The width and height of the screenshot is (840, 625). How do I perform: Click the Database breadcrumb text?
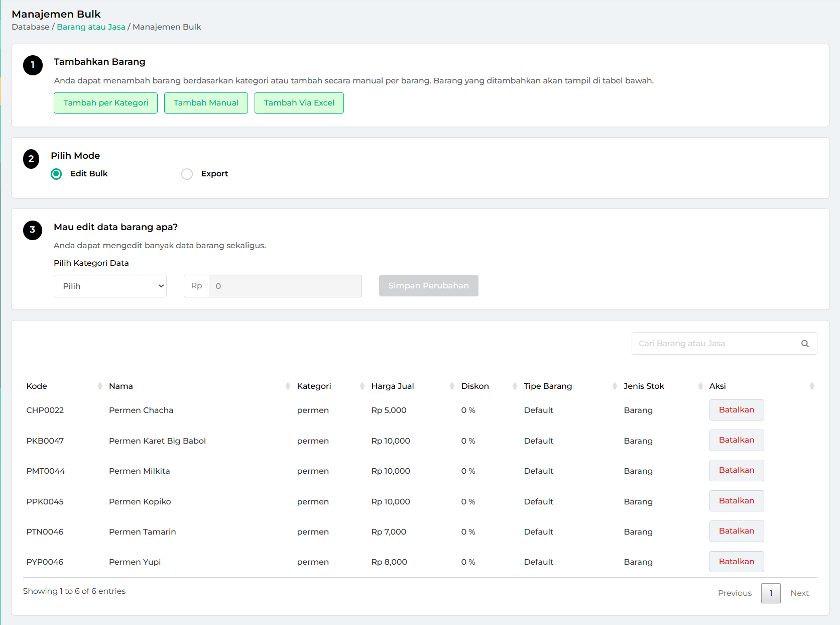(31, 27)
